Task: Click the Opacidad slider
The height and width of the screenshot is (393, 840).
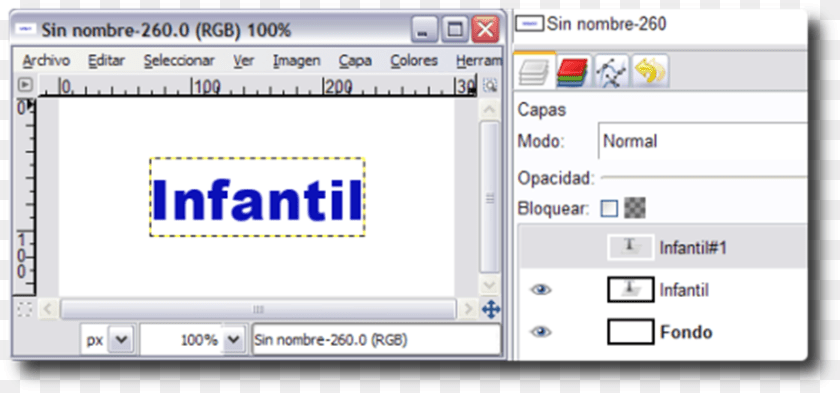Action: (703, 176)
